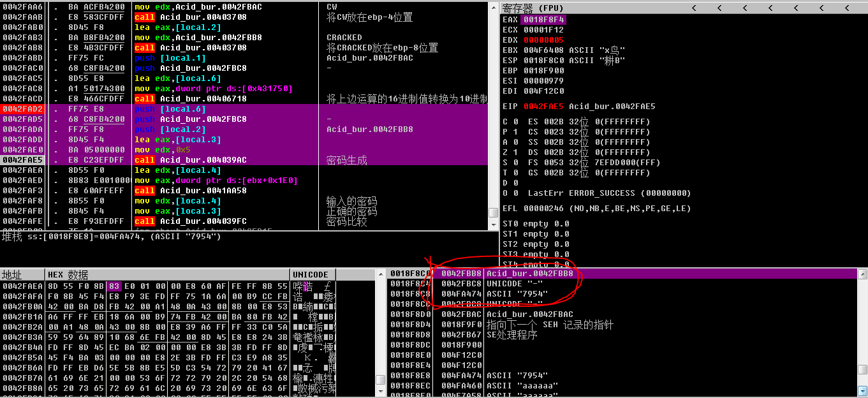
Task: Select the EDI register value 004F12C0
Action: click(544, 91)
